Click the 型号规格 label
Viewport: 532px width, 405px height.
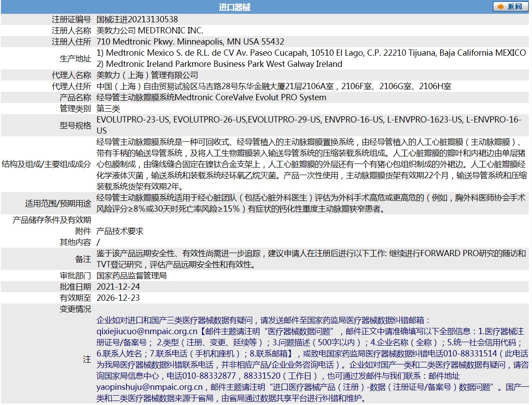pyautogui.click(x=75, y=126)
